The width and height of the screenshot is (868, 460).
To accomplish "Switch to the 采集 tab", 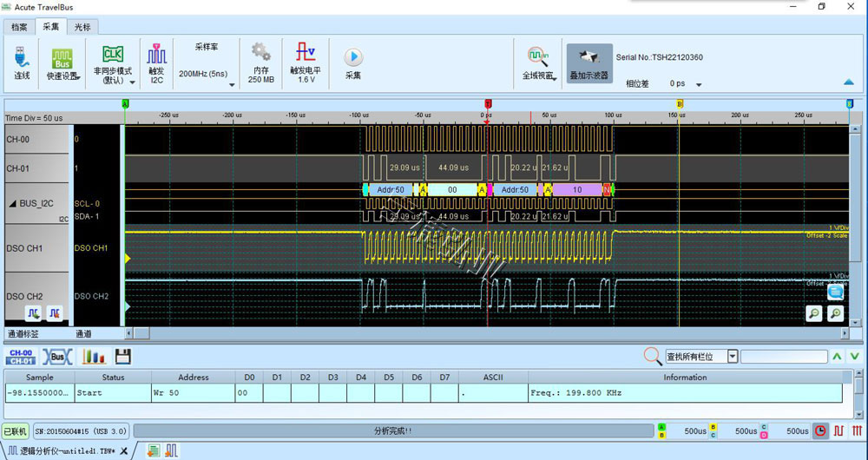I will (x=51, y=26).
